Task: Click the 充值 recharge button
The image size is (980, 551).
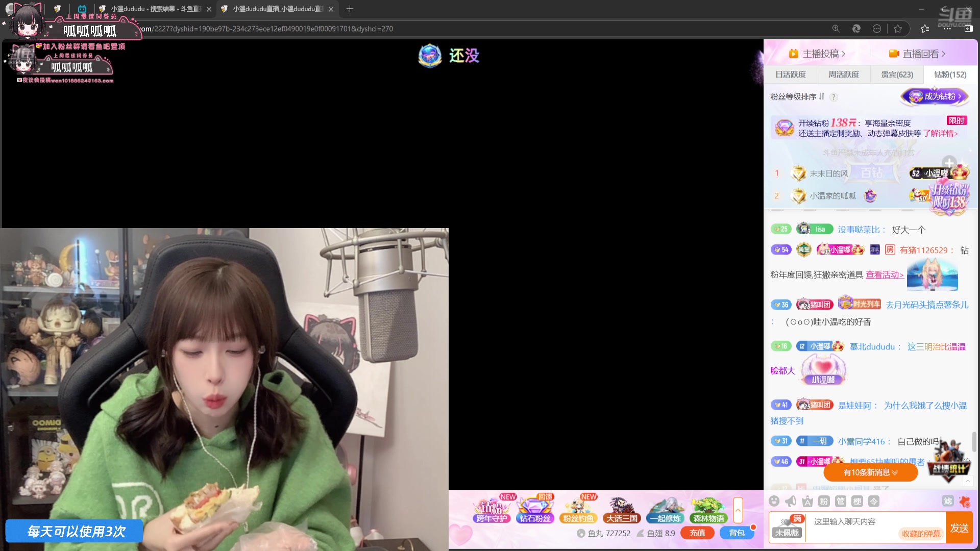Action: (x=697, y=533)
